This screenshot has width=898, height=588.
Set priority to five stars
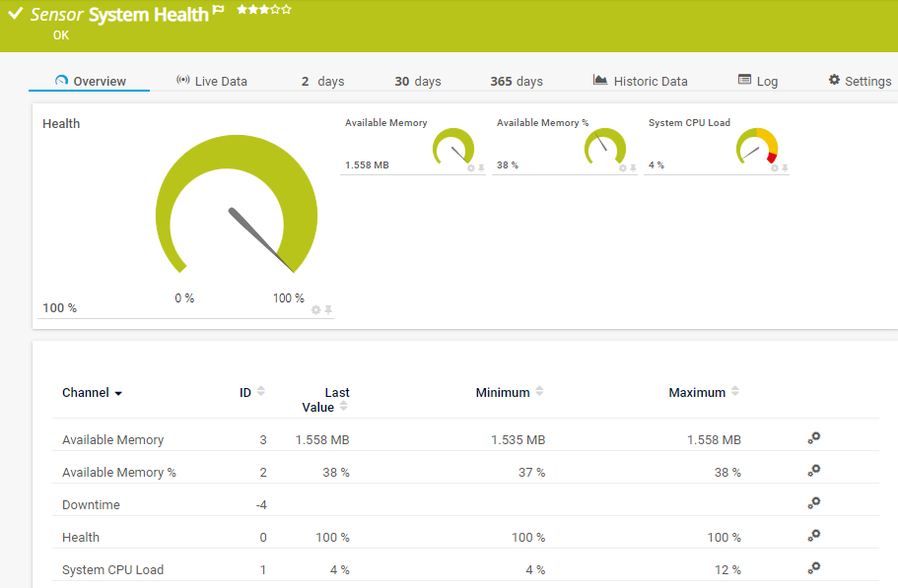[287, 9]
